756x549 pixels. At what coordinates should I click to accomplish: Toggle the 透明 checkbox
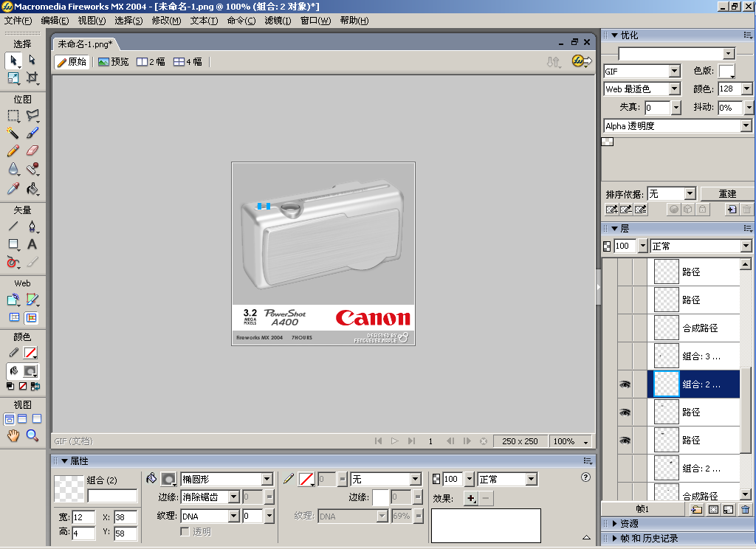pyautogui.click(x=185, y=531)
